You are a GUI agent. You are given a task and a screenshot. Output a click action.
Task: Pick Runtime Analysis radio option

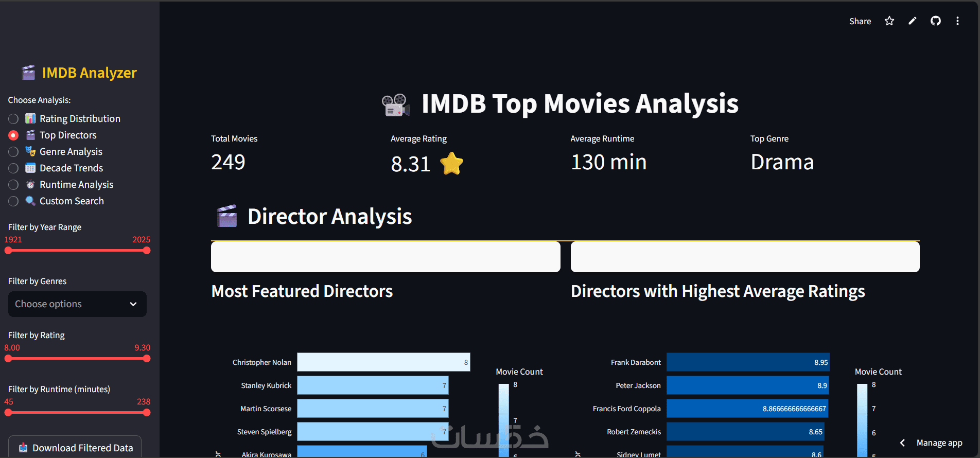(x=13, y=185)
